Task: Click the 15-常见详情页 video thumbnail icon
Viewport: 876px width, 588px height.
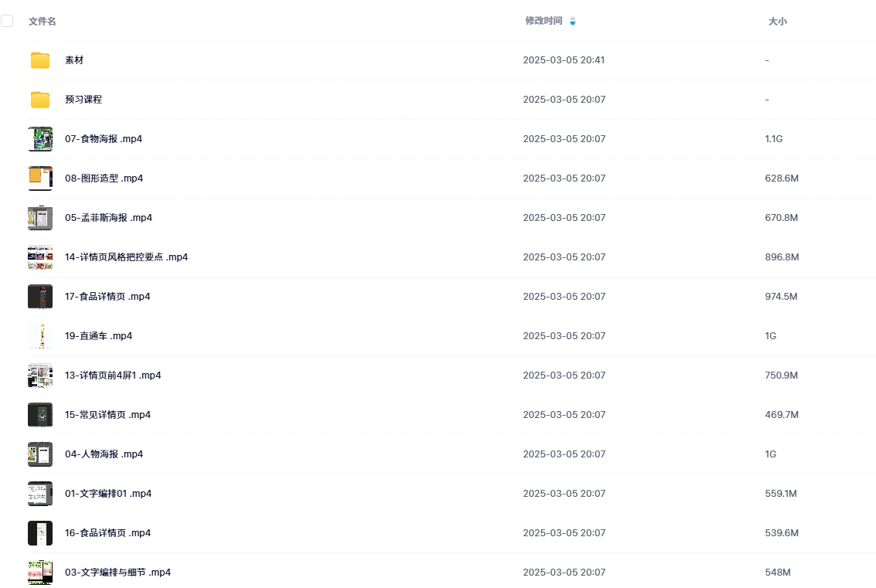Action: click(x=40, y=415)
